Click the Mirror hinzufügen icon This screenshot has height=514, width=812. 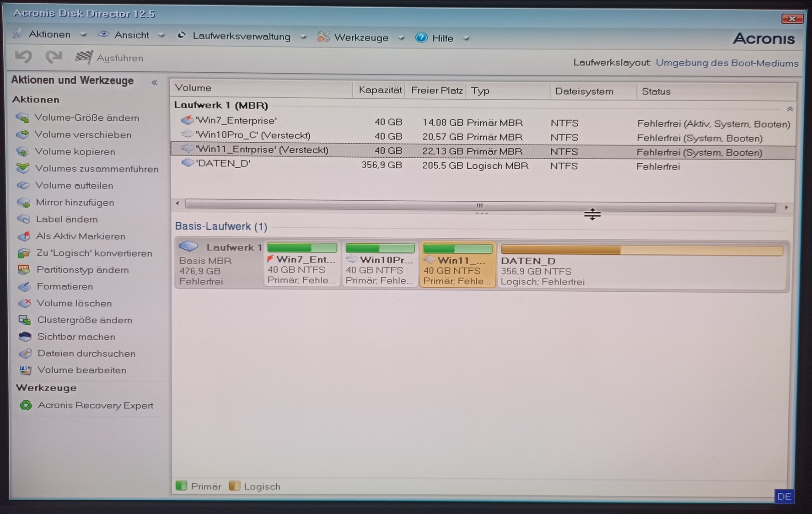tap(23, 203)
